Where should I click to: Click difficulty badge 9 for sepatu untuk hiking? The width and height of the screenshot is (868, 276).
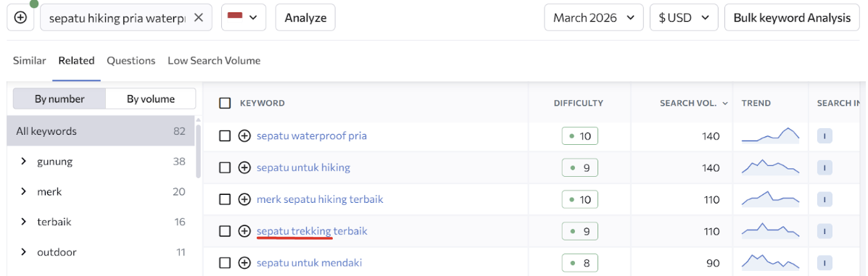pos(580,167)
